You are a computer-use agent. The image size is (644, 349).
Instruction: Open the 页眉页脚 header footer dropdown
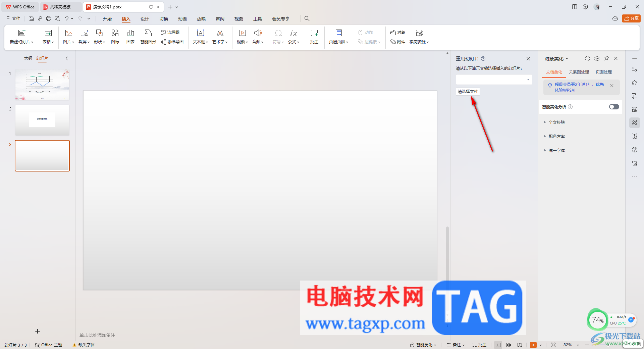(339, 42)
